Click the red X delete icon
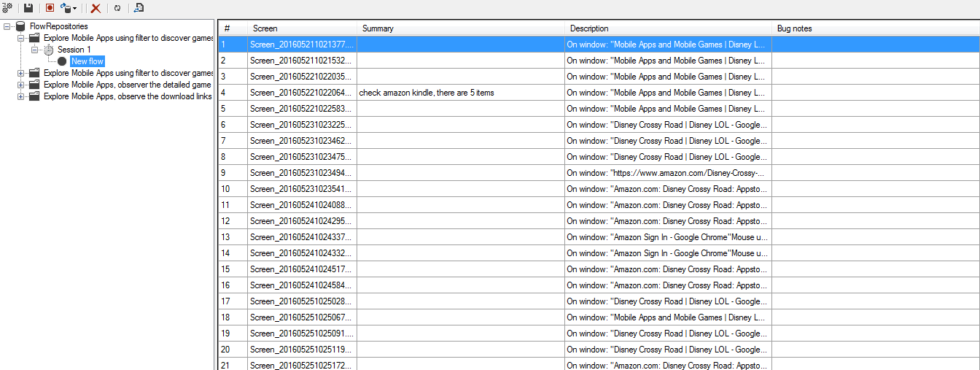The width and height of the screenshot is (980, 370). (96, 8)
